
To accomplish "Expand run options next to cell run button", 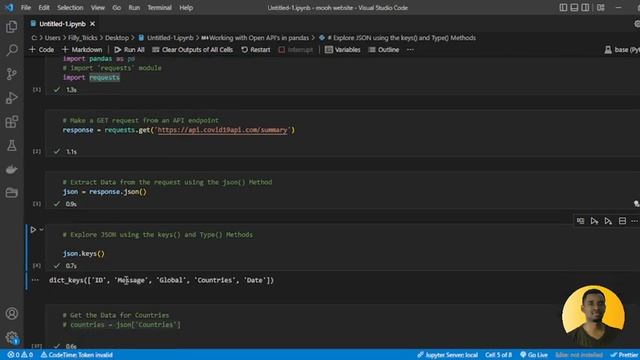I will (x=42, y=230).
